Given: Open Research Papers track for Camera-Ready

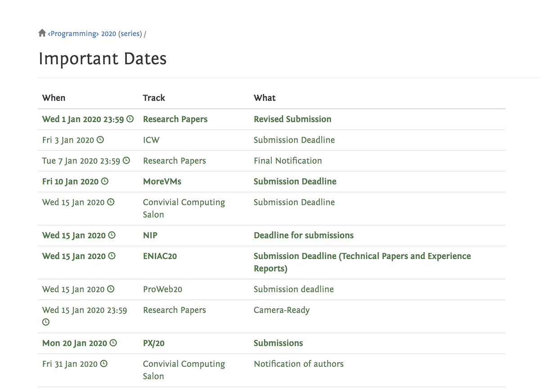Looking at the screenshot, I should click(174, 310).
